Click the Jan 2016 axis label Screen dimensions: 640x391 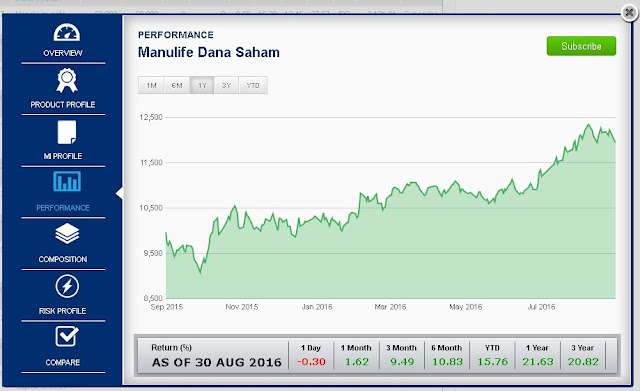pos(317,307)
